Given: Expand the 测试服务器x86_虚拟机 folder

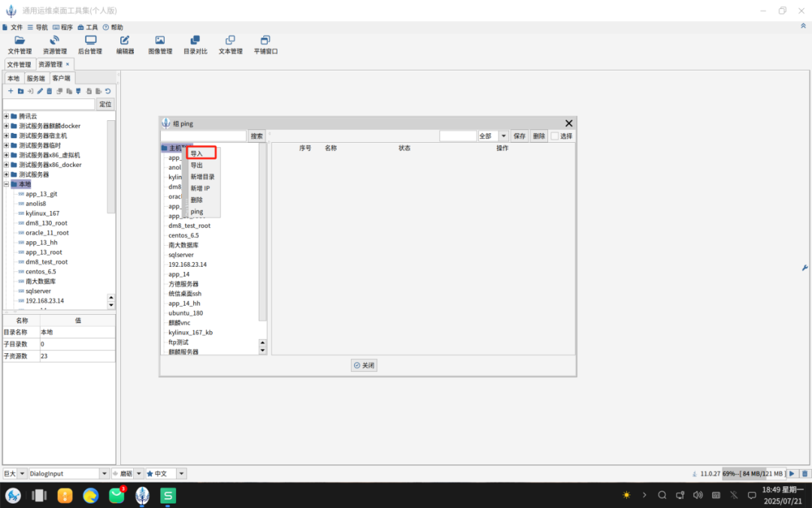Looking at the screenshot, I should pyautogui.click(x=6, y=155).
